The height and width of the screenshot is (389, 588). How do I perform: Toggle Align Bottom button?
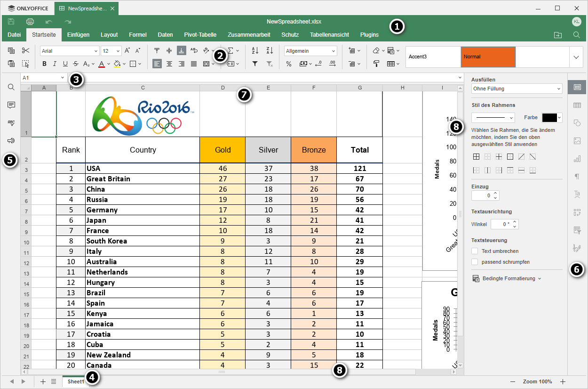coord(182,51)
